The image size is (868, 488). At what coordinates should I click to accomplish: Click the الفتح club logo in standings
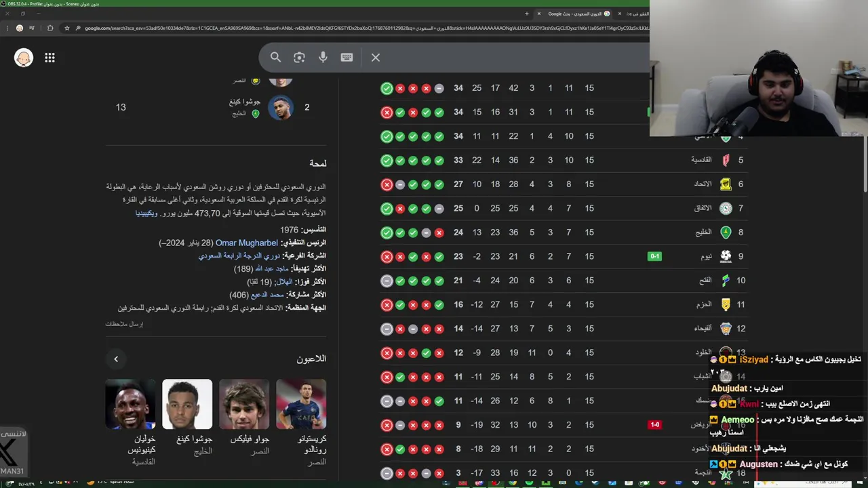[x=726, y=281]
